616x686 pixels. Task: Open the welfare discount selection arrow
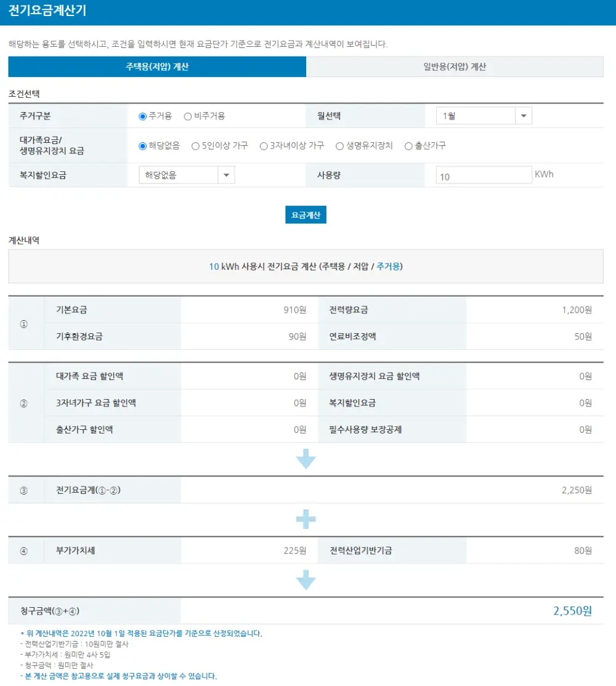[x=228, y=174]
